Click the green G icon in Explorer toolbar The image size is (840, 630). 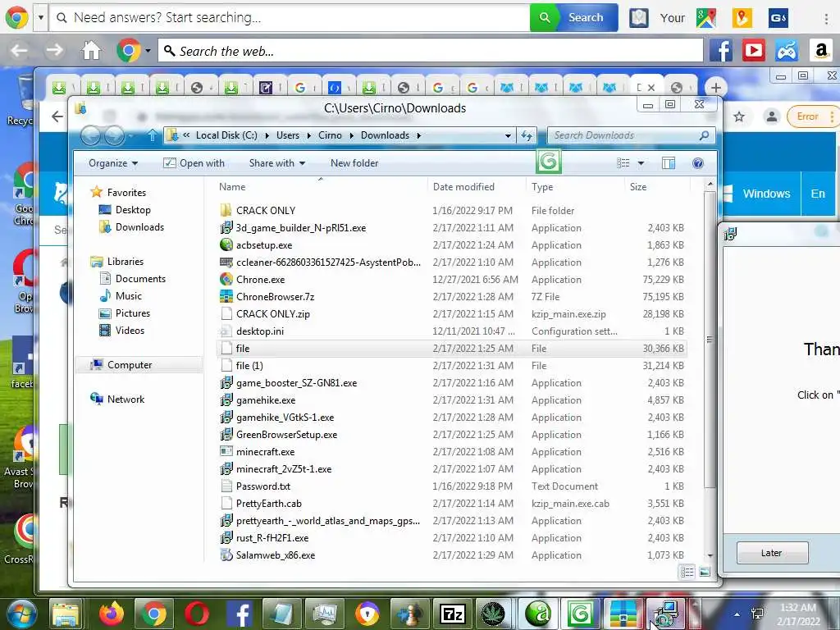pyautogui.click(x=548, y=162)
